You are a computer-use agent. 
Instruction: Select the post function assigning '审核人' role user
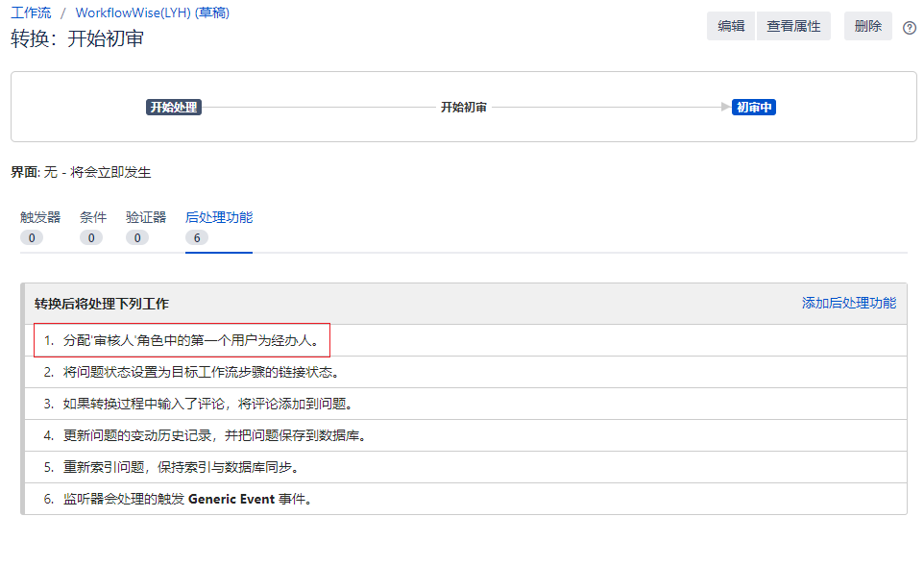coord(190,340)
